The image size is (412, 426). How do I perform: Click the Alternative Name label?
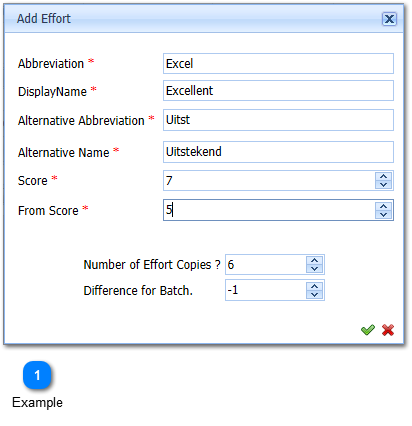point(64,152)
